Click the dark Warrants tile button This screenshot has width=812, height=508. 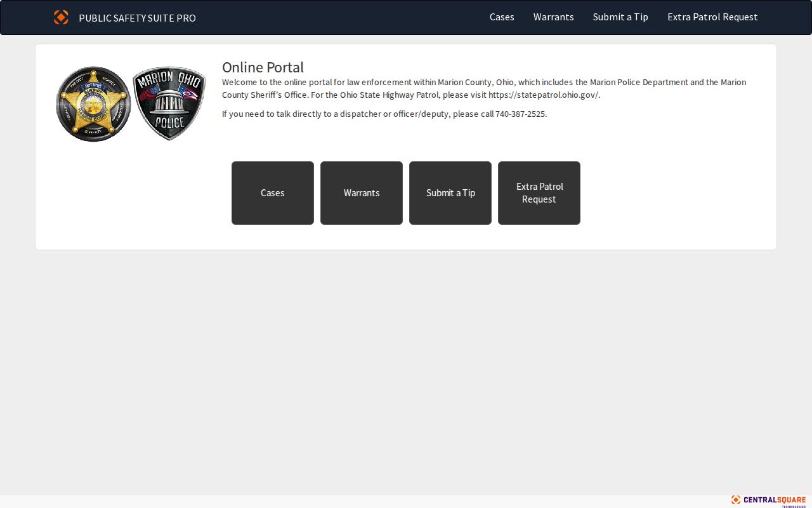[362, 193]
